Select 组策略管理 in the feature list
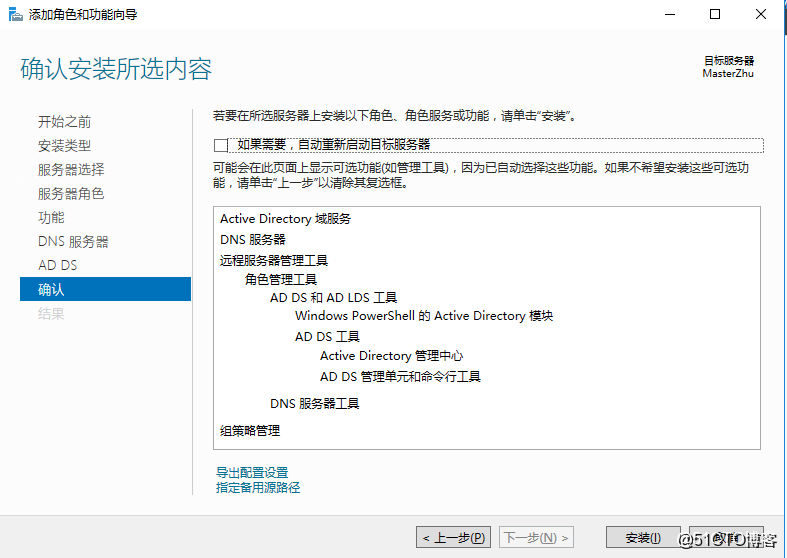This screenshot has height=558, width=787. tap(250, 430)
